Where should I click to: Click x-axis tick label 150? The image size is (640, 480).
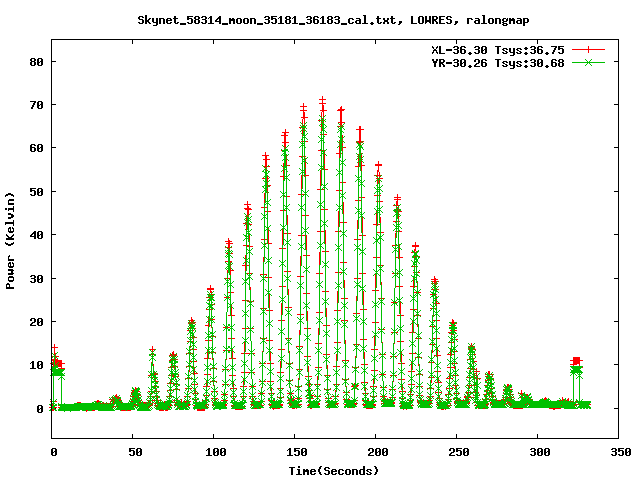coord(297,452)
